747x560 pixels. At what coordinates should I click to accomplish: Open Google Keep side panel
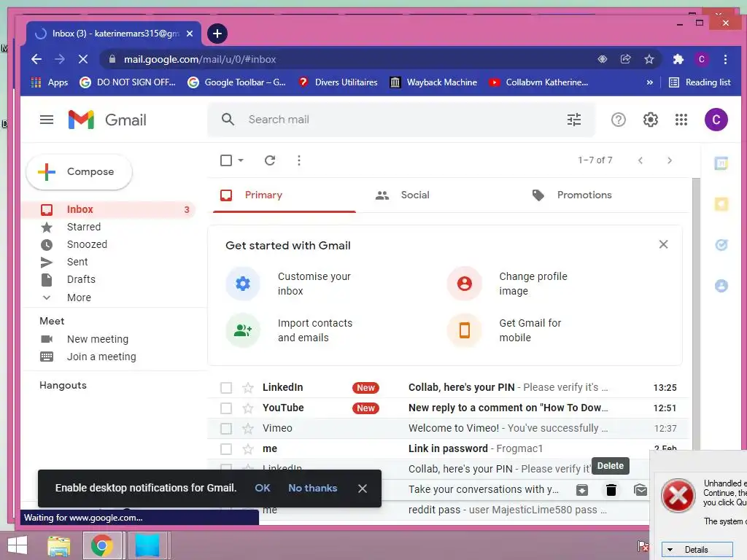(x=721, y=204)
